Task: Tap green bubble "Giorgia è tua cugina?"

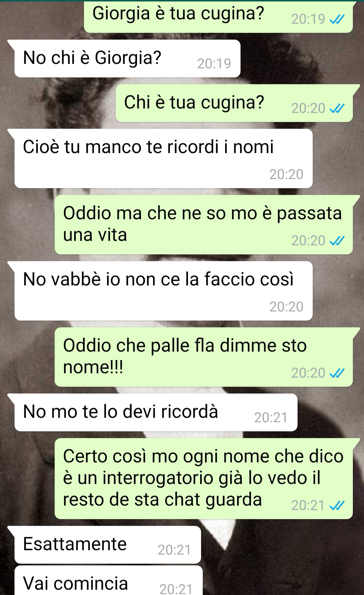Action: pos(218,16)
